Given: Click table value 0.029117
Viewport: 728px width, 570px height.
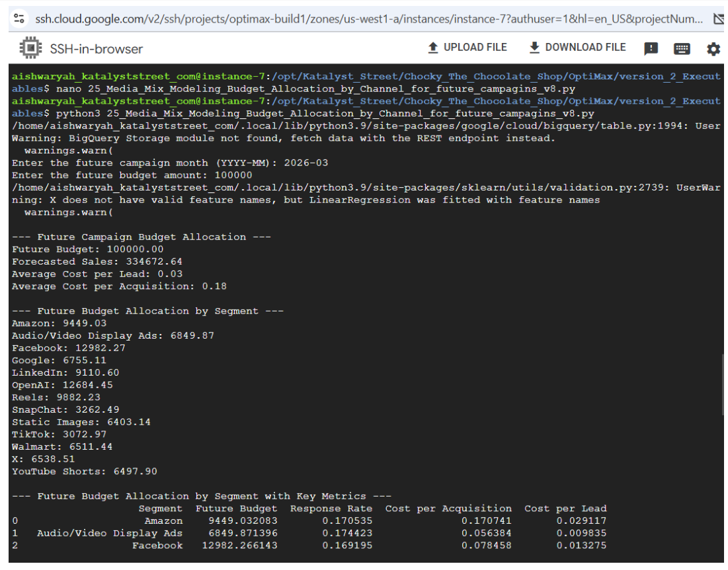Looking at the screenshot, I should click(x=581, y=521).
